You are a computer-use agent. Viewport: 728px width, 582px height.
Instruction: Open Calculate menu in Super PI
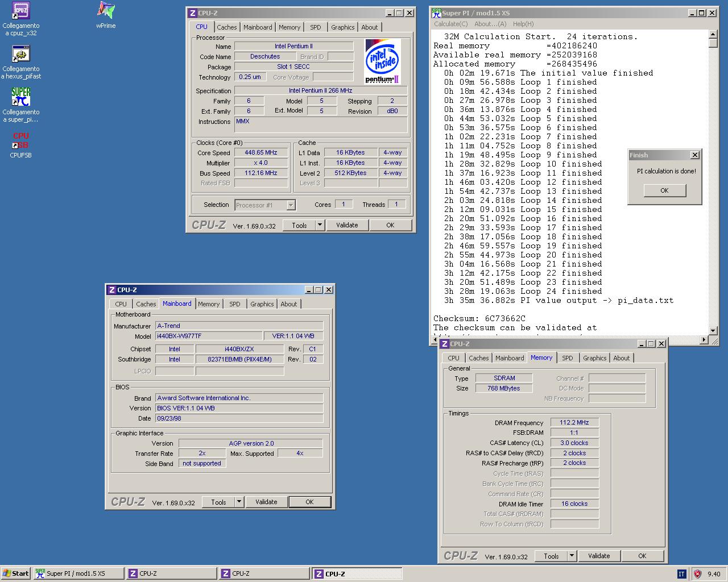[451, 24]
